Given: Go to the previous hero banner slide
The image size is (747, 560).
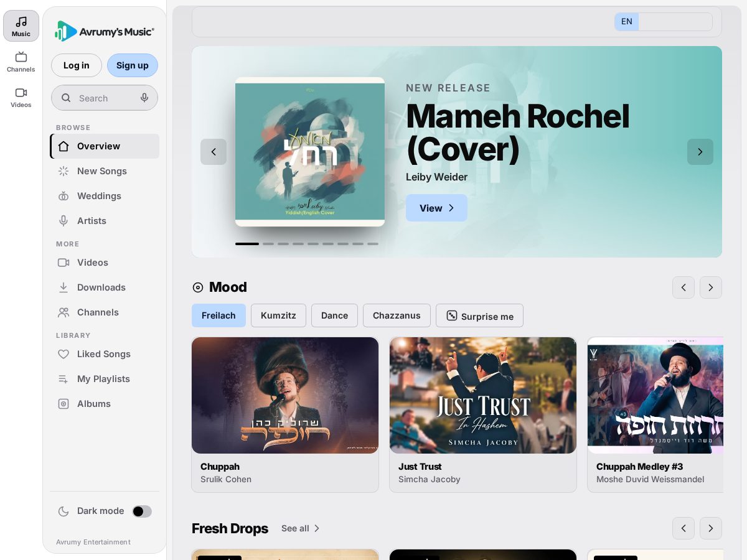Looking at the screenshot, I should [x=214, y=152].
